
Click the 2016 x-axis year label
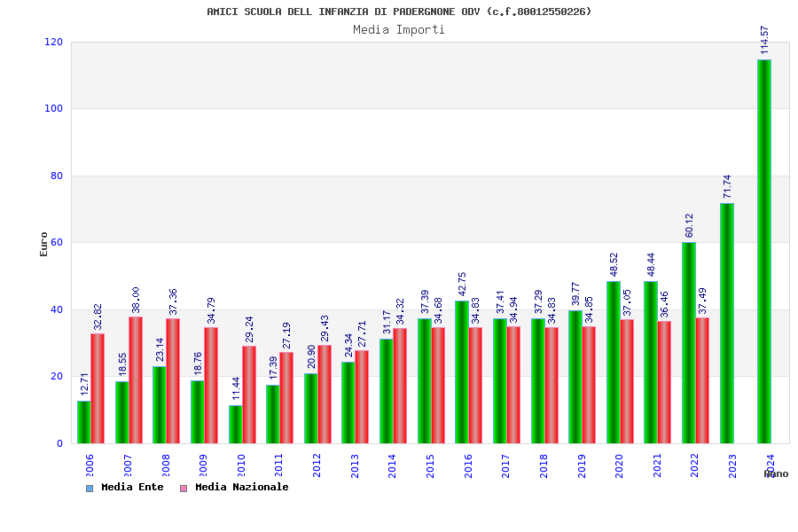468,465
